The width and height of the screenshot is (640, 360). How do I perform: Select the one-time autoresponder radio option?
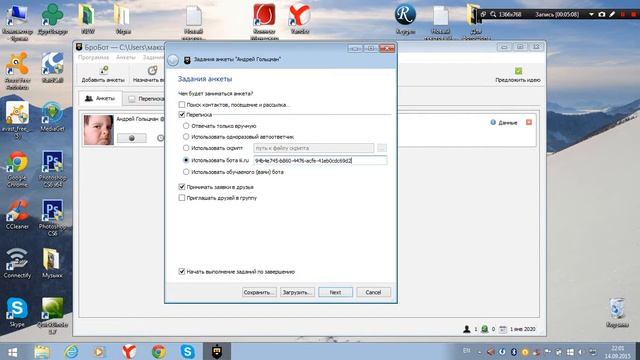[x=186, y=136]
